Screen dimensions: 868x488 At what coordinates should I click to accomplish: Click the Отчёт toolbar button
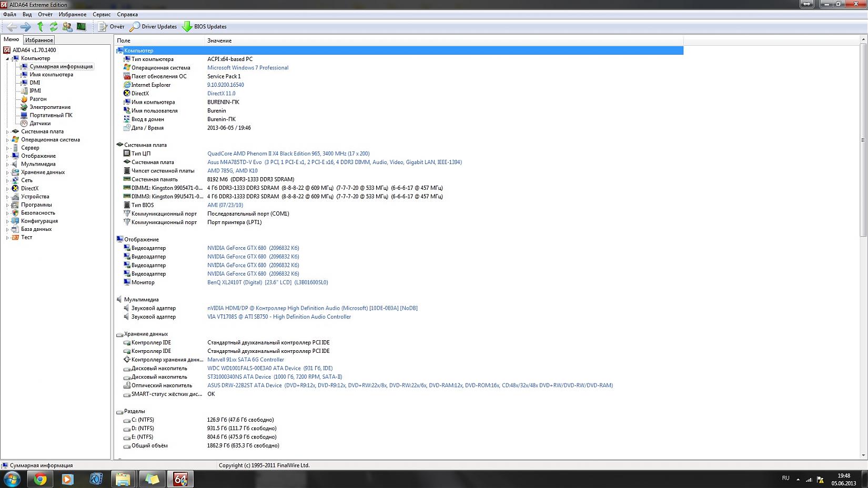pos(112,26)
